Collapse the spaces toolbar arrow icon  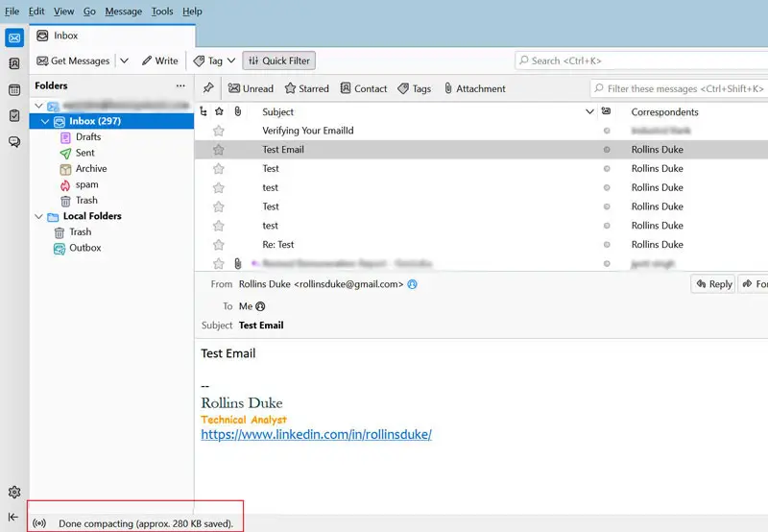coord(14,517)
